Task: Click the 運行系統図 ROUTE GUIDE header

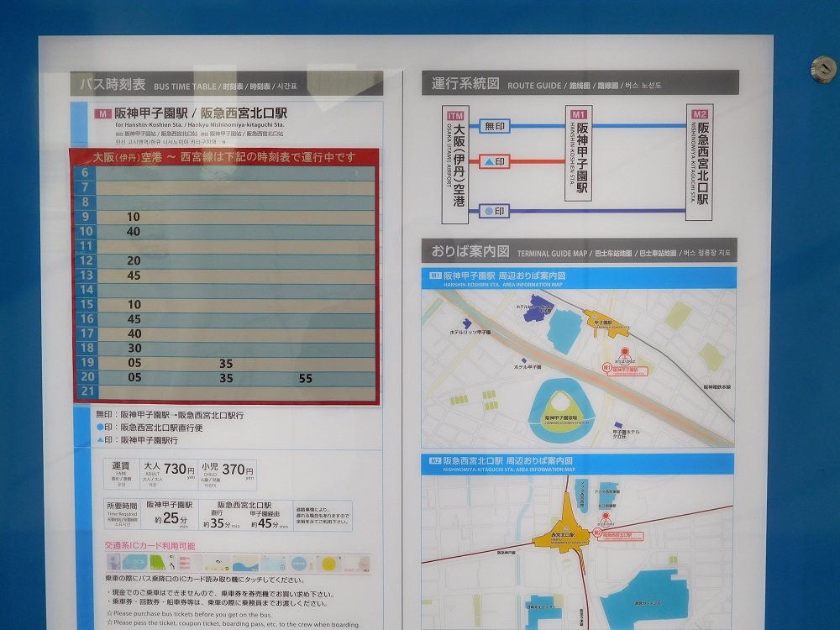Action: [x=580, y=83]
